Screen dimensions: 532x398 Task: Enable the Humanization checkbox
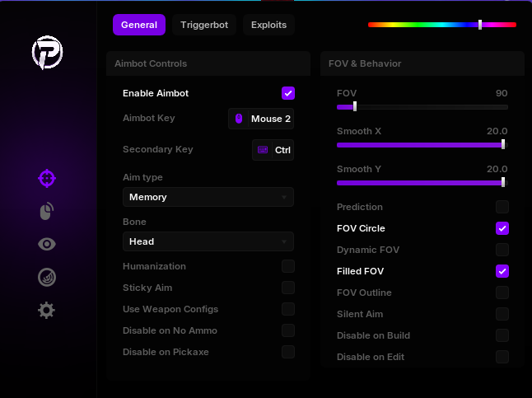click(x=287, y=266)
